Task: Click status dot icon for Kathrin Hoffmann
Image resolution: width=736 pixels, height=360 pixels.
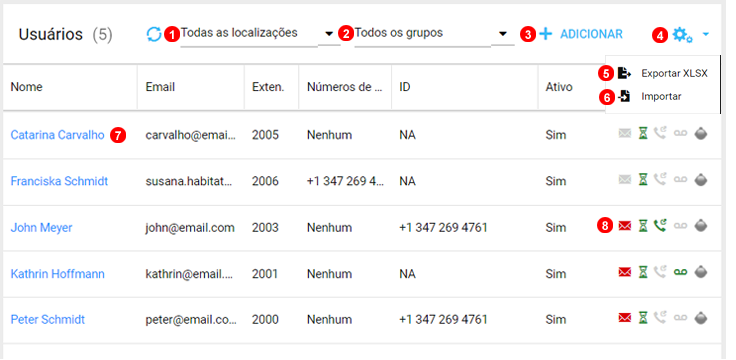Action: (x=701, y=272)
